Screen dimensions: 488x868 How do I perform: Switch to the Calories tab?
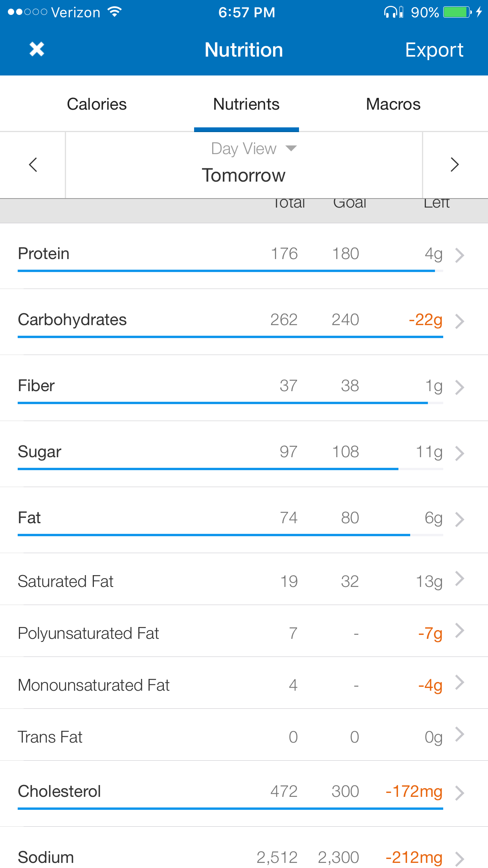[97, 104]
